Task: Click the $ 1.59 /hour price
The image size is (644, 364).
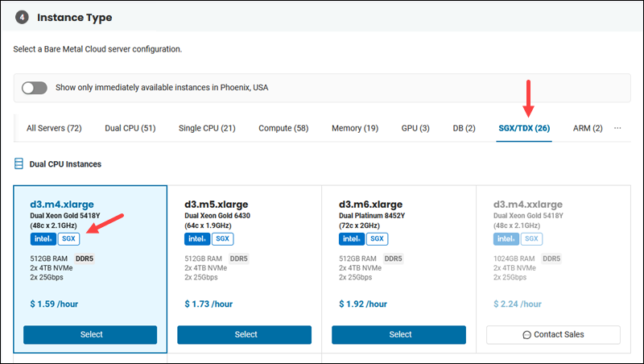Action: click(x=54, y=304)
